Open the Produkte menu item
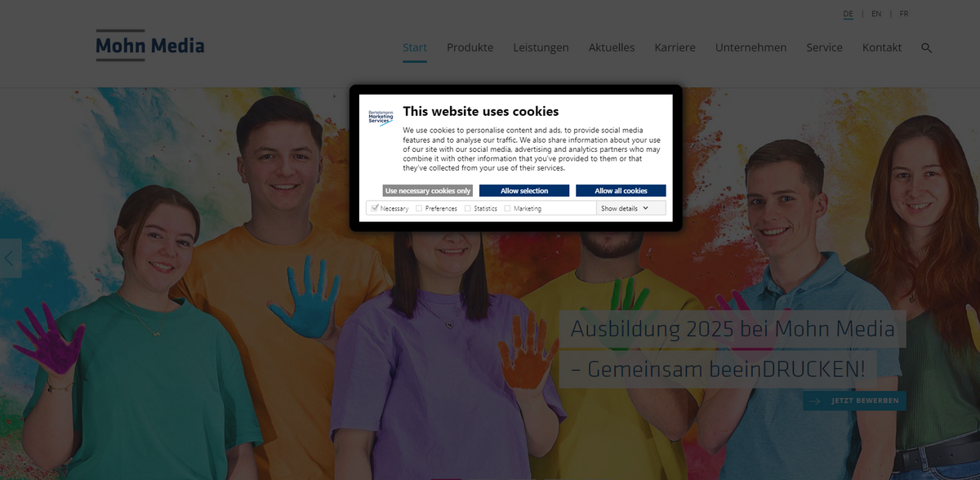The height and width of the screenshot is (480, 980). click(470, 47)
